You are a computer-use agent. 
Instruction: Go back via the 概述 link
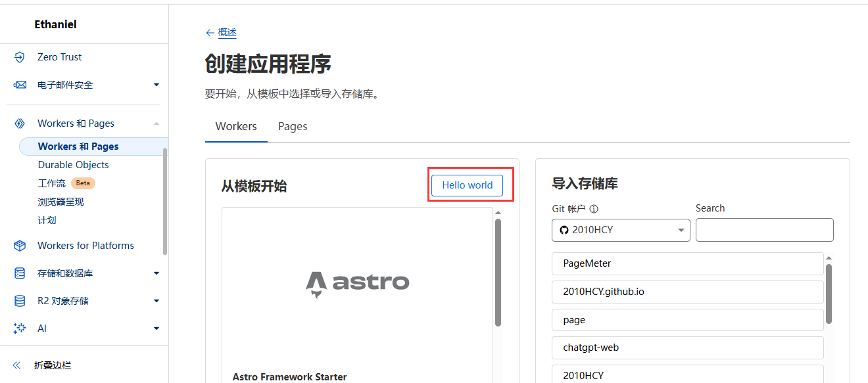point(227,32)
